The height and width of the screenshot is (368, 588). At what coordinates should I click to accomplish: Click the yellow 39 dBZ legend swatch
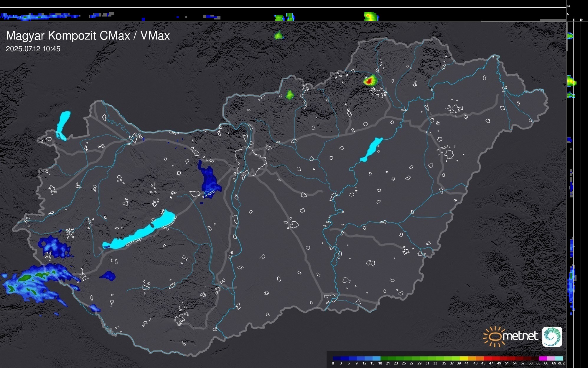click(463, 358)
